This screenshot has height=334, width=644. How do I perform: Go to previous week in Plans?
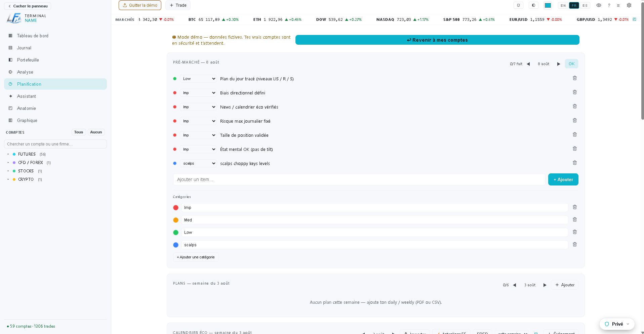(x=514, y=285)
